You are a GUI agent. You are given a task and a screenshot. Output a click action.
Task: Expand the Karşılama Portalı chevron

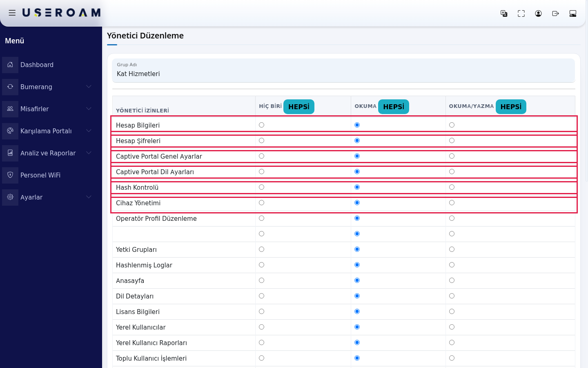coord(89,131)
